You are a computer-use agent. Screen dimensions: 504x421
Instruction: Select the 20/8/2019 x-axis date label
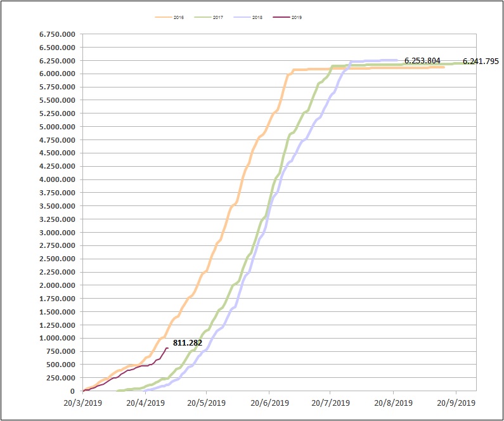pos(394,403)
